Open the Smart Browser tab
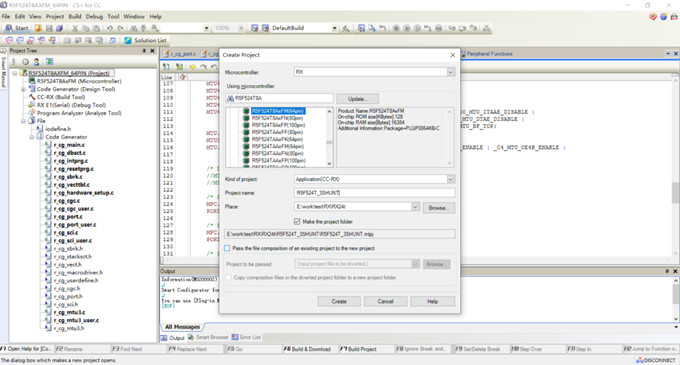Screen dimensions: 680x365 [x=208, y=337]
